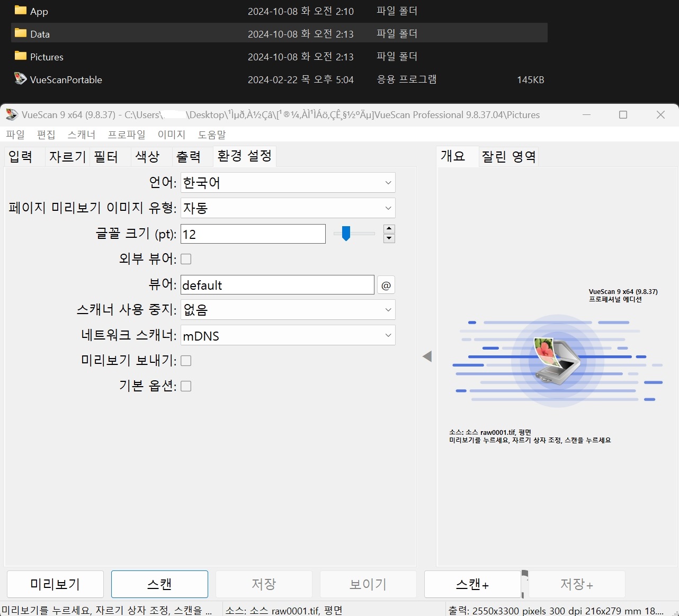This screenshot has height=616, width=679.
Task: Click the 미리보기 button
Action: point(55,584)
